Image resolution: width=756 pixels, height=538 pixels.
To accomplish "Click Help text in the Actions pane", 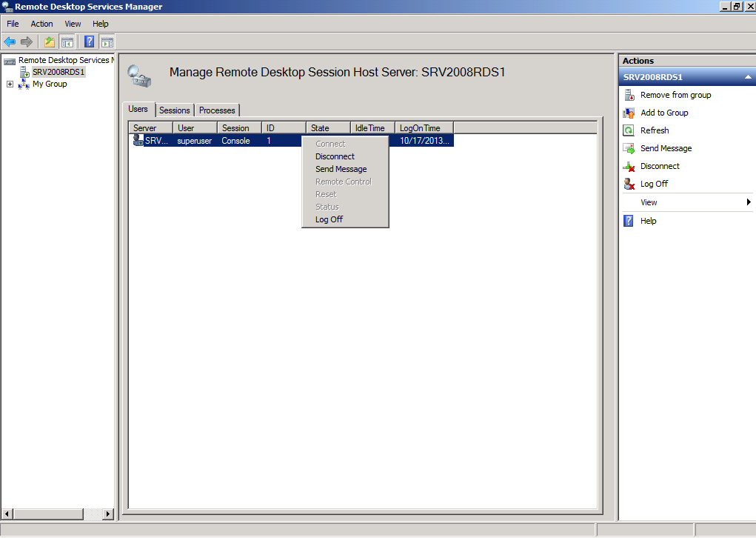I will pyautogui.click(x=649, y=221).
